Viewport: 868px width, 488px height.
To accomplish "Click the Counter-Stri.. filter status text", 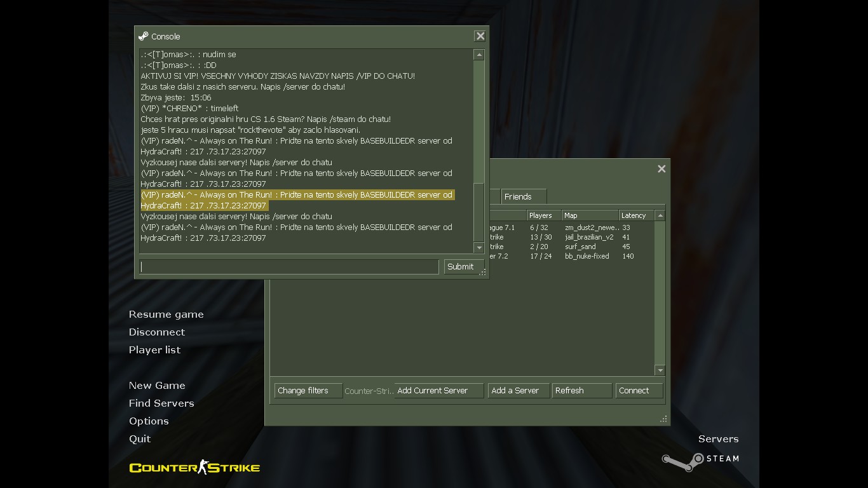I will pyautogui.click(x=369, y=391).
